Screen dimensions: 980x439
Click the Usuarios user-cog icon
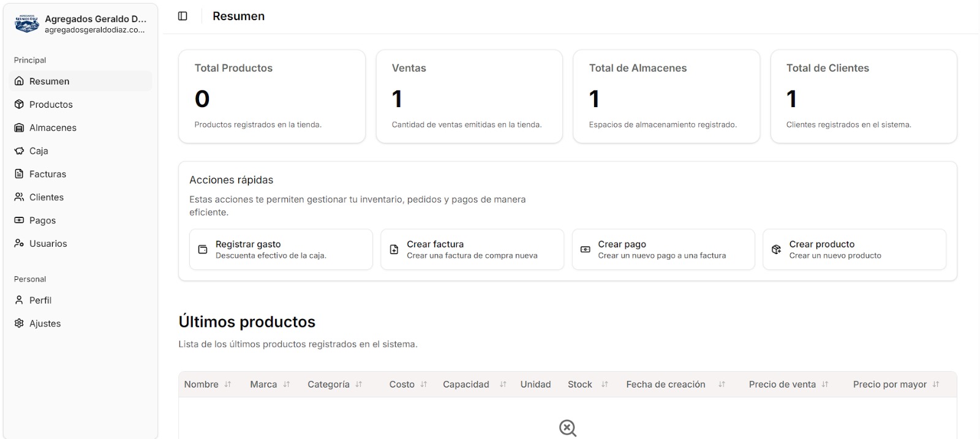[x=19, y=244]
